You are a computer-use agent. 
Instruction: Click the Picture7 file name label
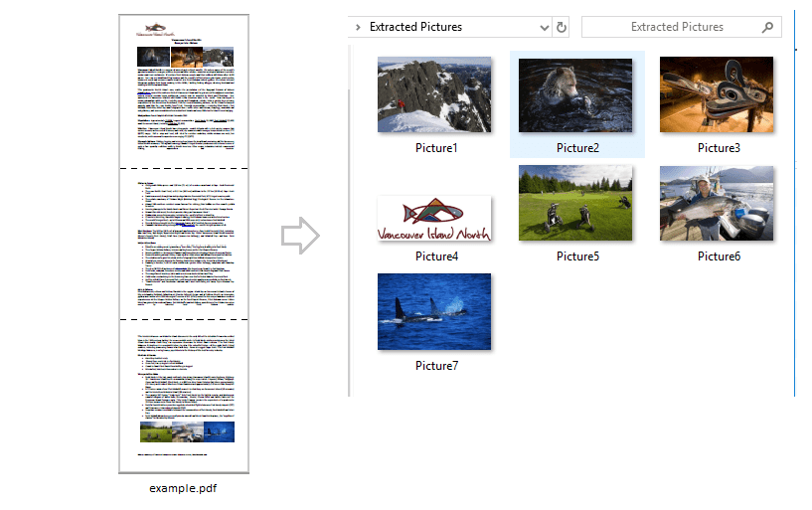pos(435,366)
